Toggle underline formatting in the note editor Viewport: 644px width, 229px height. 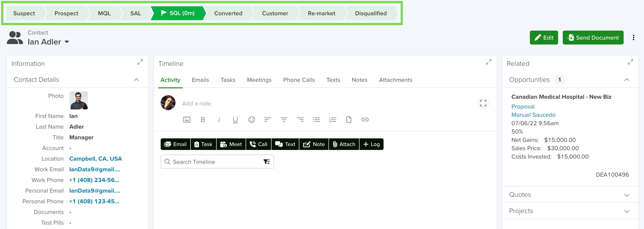click(x=235, y=120)
